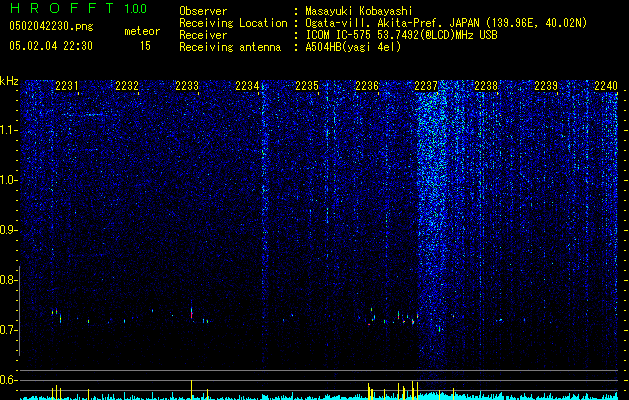Click the 0.6 kHz axis label
Screen dimensions: 629x400
click(8, 380)
